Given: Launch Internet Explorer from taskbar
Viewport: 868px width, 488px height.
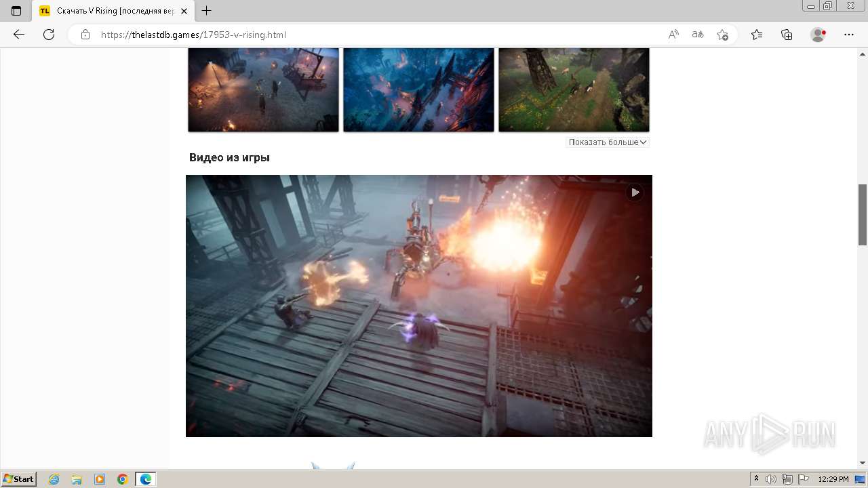Looking at the screenshot, I should 54,479.
